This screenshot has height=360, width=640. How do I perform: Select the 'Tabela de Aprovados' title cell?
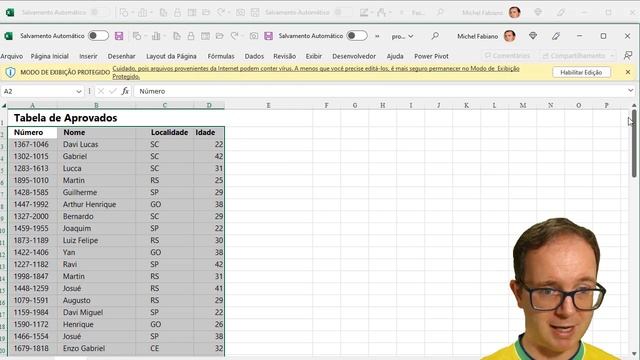point(65,118)
